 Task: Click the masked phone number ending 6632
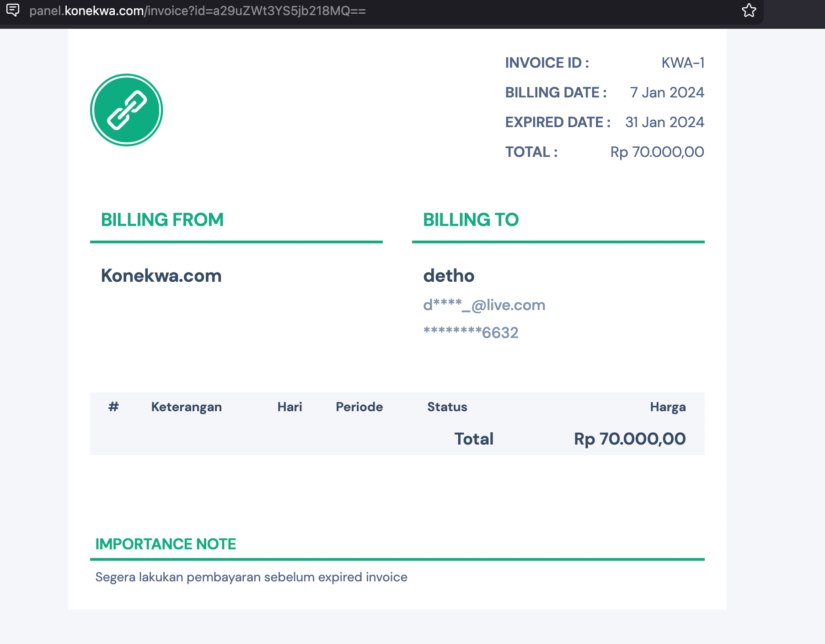pos(471,333)
